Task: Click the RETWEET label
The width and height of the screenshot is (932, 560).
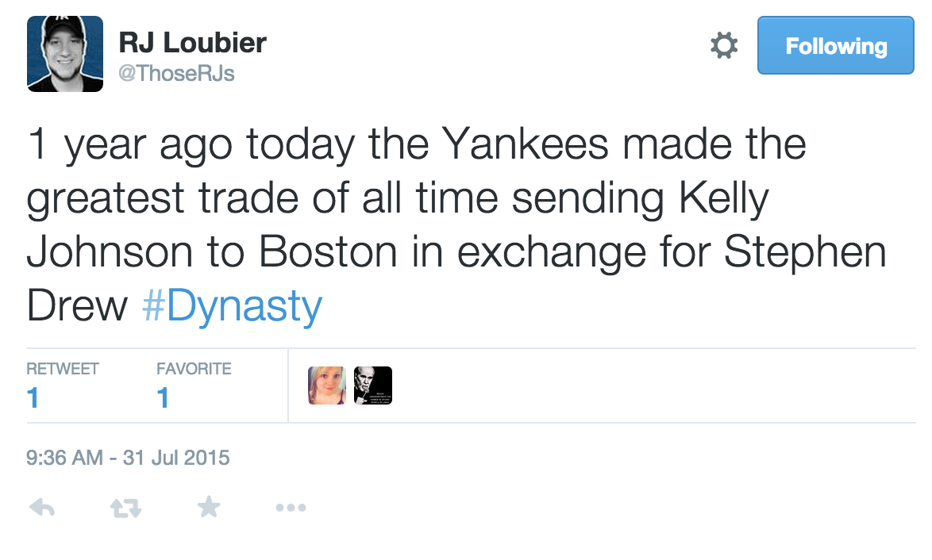Action: click(x=63, y=369)
